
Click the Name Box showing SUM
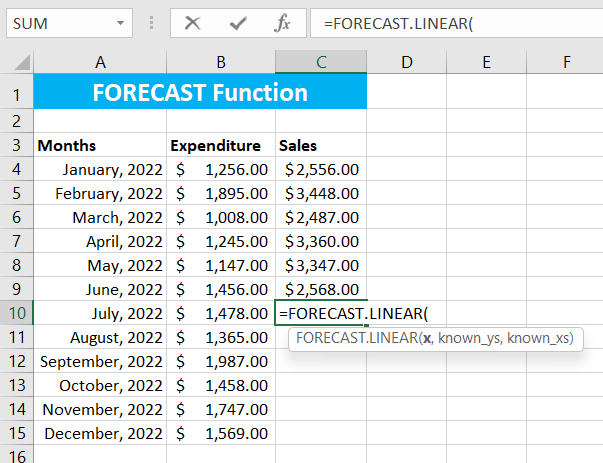pyautogui.click(x=58, y=22)
